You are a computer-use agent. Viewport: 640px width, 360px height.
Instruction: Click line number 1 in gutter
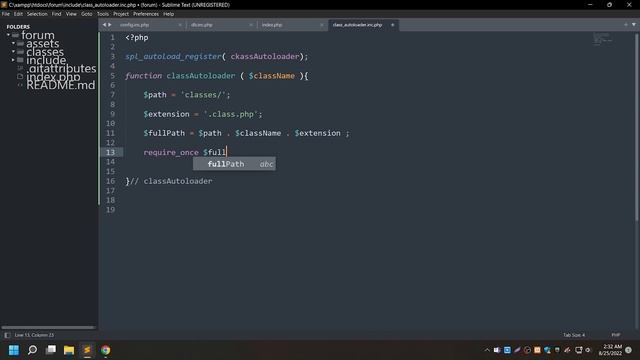112,38
